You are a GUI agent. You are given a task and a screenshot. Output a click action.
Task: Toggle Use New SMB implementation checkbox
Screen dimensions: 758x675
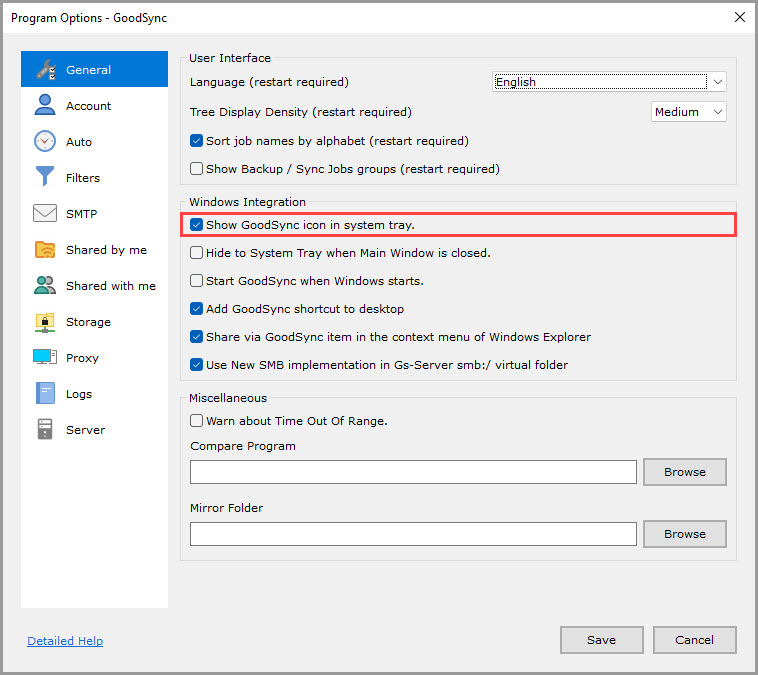click(x=196, y=365)
